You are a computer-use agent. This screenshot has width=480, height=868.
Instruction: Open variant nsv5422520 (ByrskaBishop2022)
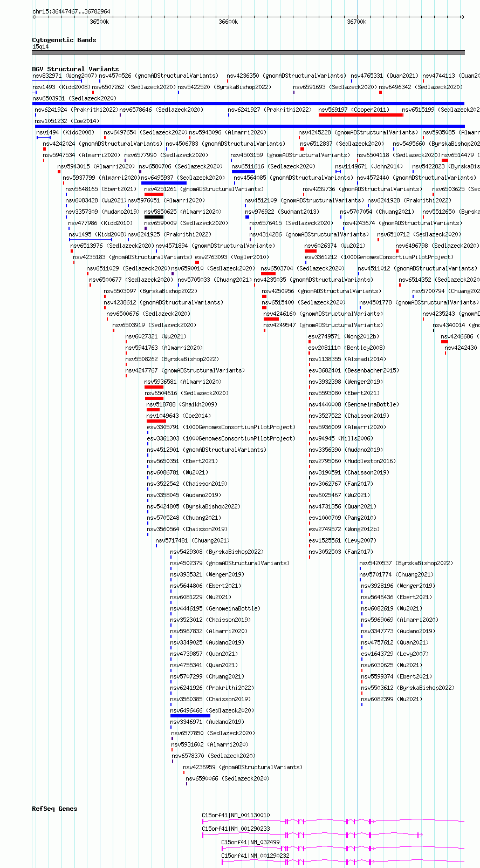click(224, 87)
